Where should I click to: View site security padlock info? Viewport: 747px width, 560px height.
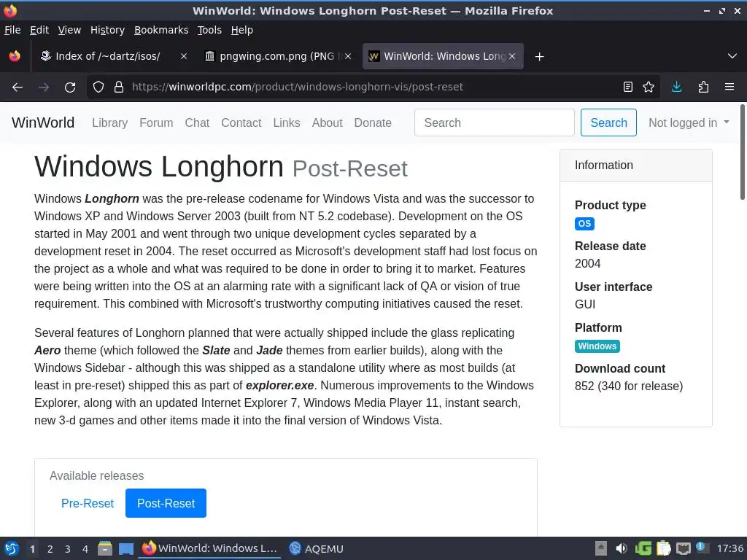click(119, 87)
